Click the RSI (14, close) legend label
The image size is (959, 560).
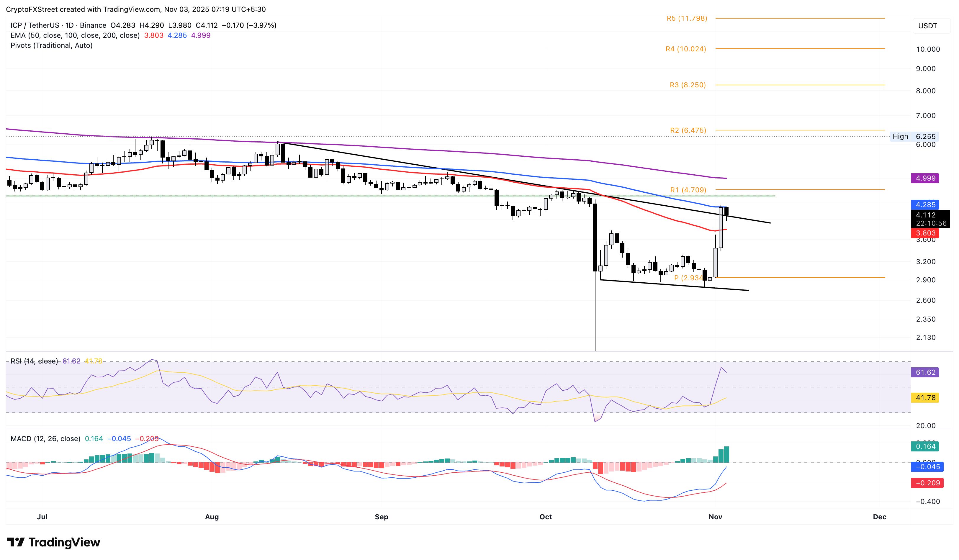pos(34,361)
